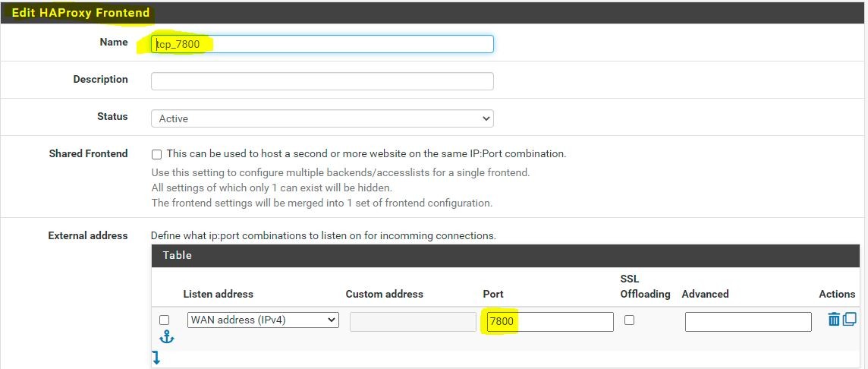Click the External address label

point(88,235)
